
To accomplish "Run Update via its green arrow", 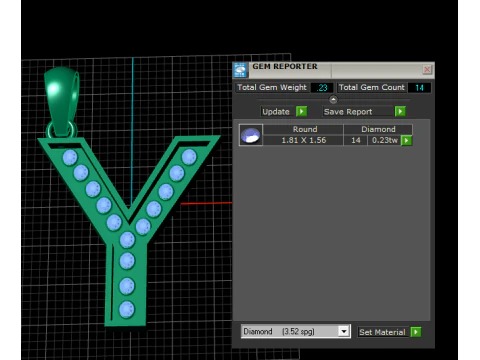I will pos(301,111).
